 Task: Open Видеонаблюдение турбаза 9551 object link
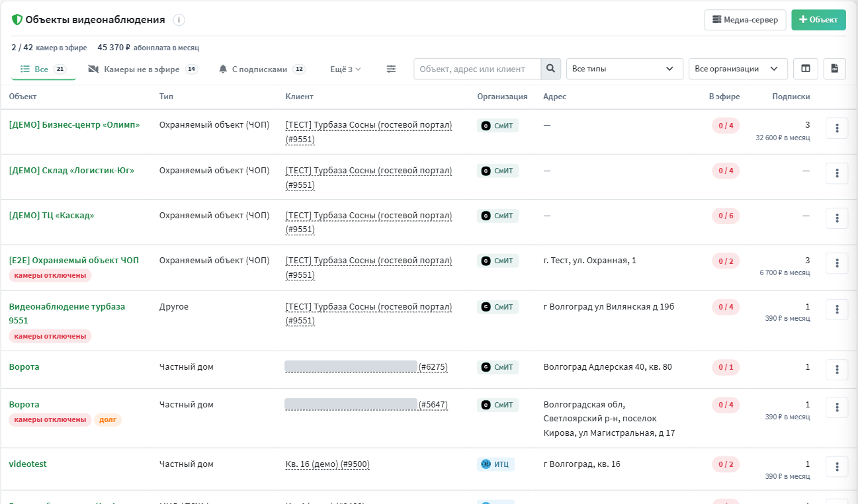click(x=67, y=314)
